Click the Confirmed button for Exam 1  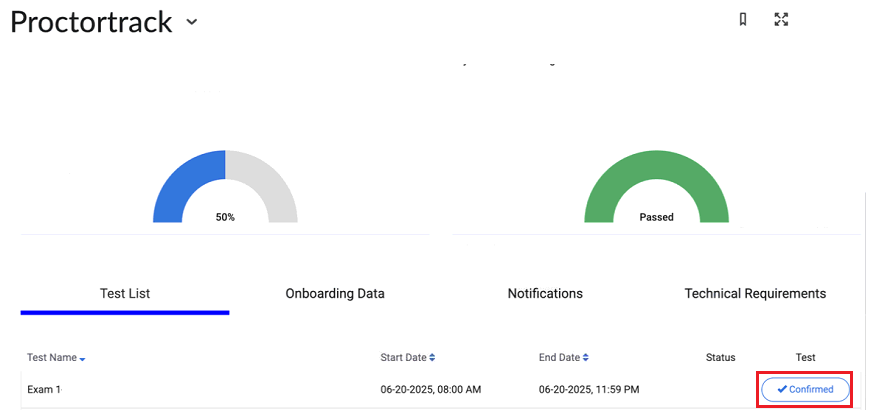[805, 390]
